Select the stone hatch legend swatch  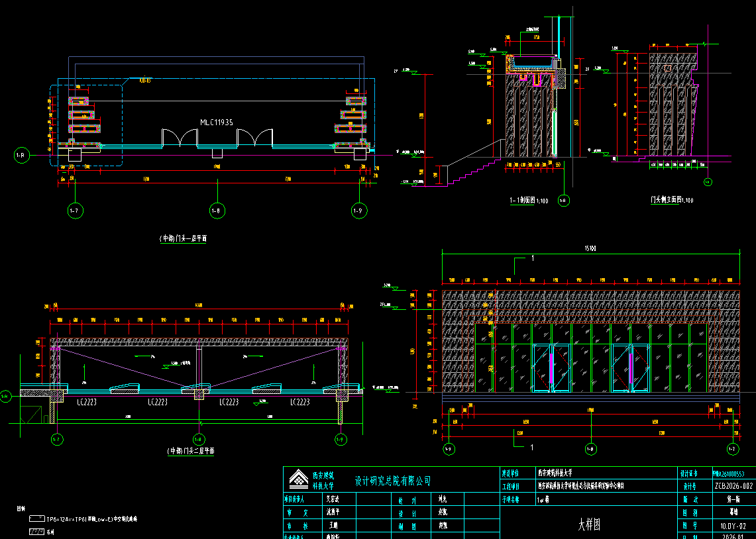[36, 531]
